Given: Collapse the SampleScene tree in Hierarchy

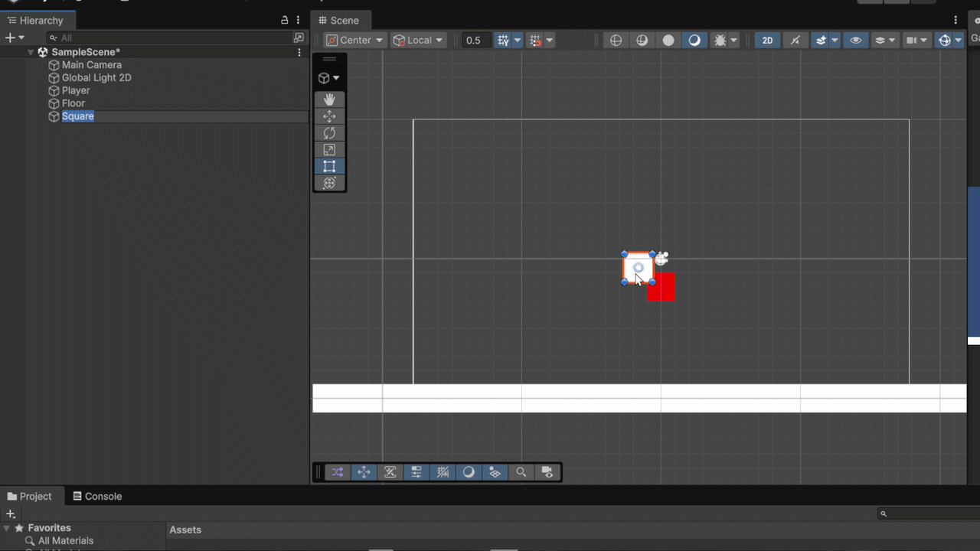Looking at the screenshot, I should pyautogui.click(x=30, y=51).
